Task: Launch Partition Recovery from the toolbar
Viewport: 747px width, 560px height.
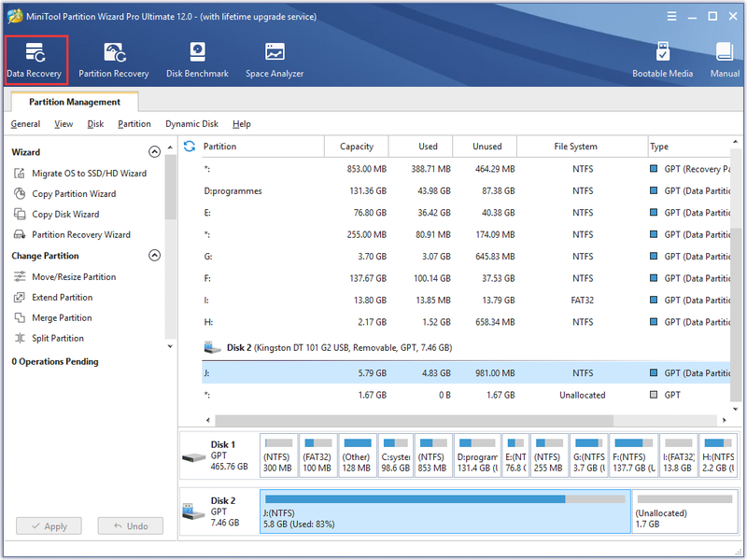Action: (113, 60)
